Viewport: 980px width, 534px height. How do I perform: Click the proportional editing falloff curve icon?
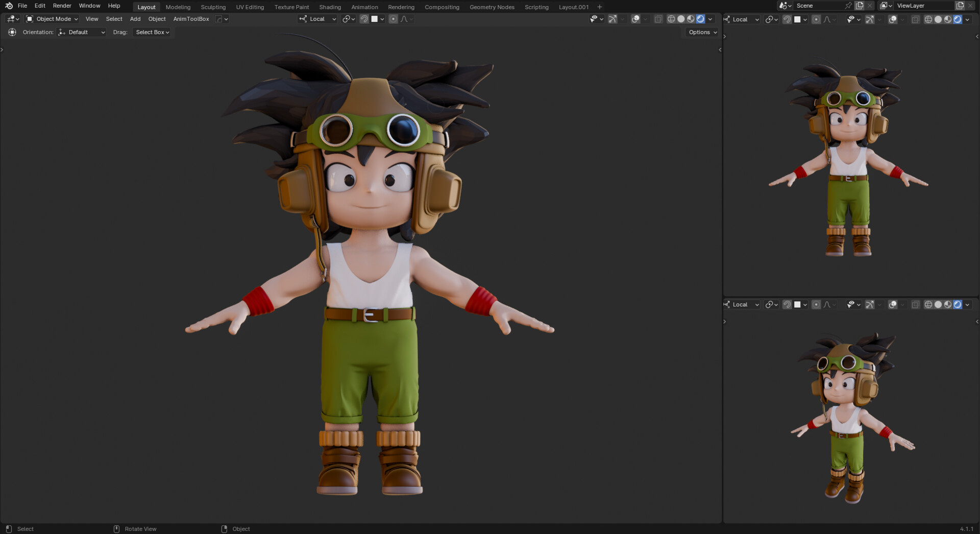(x=405, y=19)
